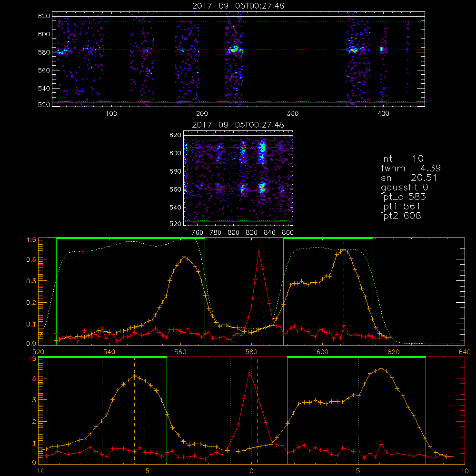Select the 'ipt_c 583' readout text
The height and width of the screenshot is (476, 476).
404,197
